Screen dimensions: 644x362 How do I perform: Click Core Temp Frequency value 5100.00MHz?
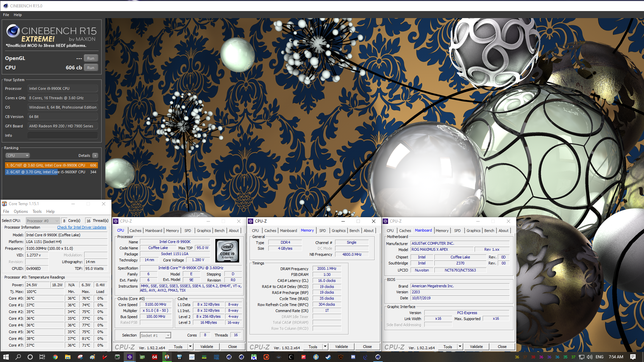coord(66,248)
